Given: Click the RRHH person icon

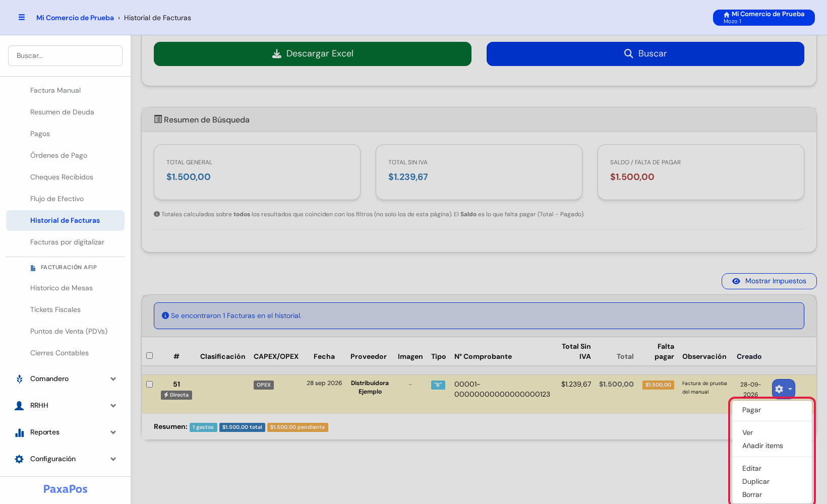Looking at the screenshot, I should coord(19,406).
